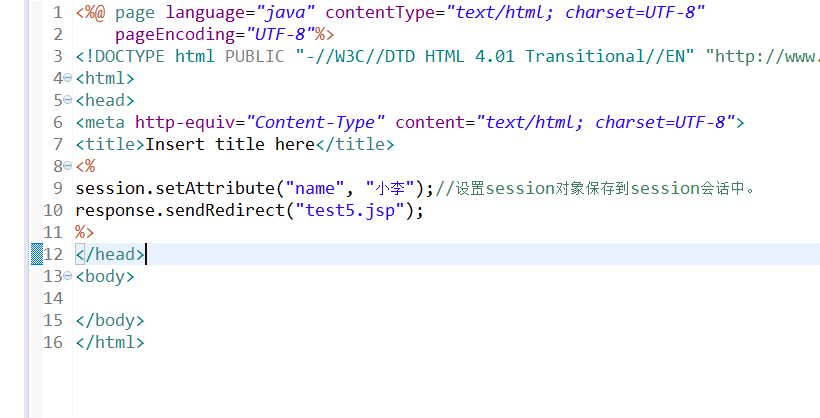Screen dimensions: 820x418
Task: Click 'Insert title here' text on line 7
Action: pyautogui.click(x=230, y=144)
